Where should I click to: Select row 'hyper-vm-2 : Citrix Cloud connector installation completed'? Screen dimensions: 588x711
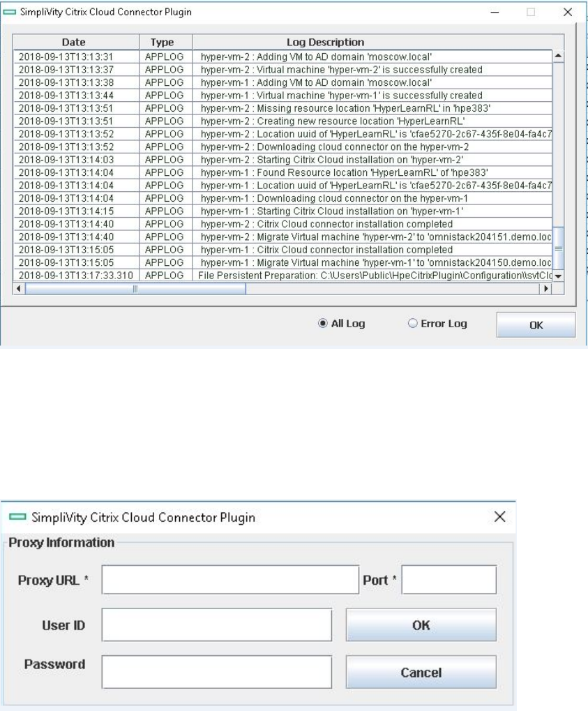[282, 224]
